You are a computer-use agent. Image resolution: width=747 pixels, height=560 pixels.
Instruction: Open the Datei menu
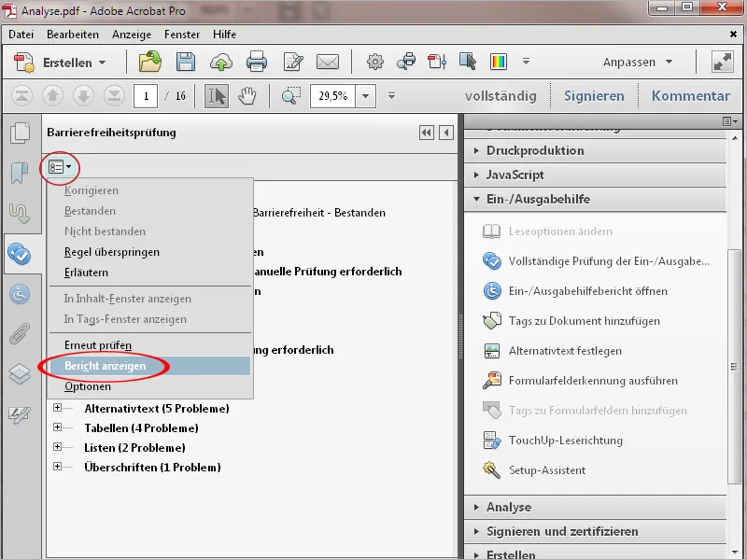(x=21, y=35)
